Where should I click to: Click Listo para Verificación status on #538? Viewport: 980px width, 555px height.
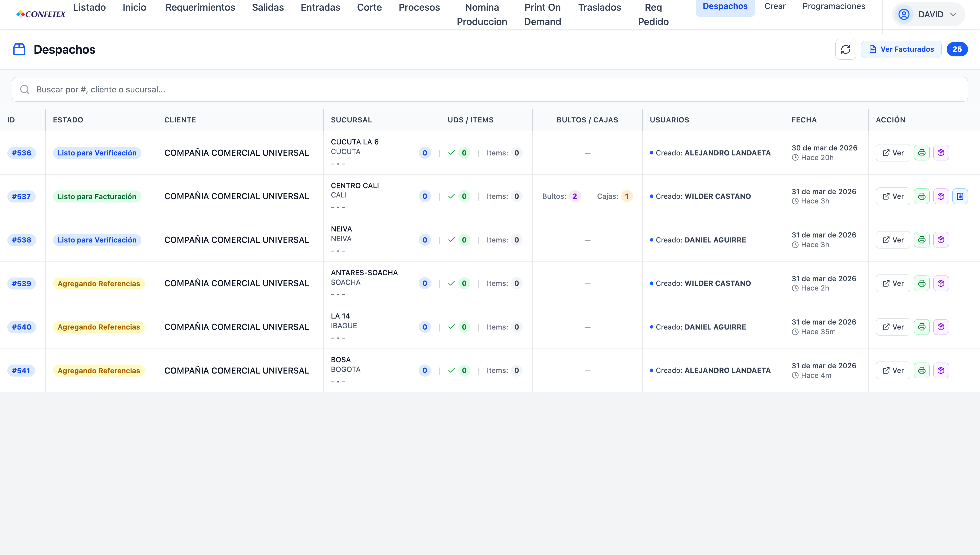click(x=97, y=240)
